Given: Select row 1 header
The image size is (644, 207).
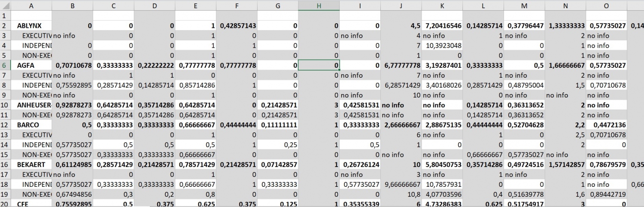Looking at the screenshot, I should (x=6, y=16).
